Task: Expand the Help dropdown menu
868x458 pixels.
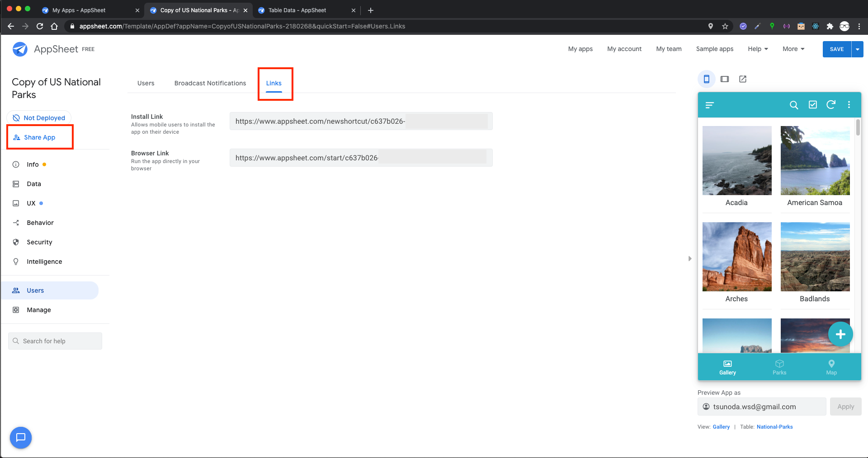Action: click(x=758, y=49)
